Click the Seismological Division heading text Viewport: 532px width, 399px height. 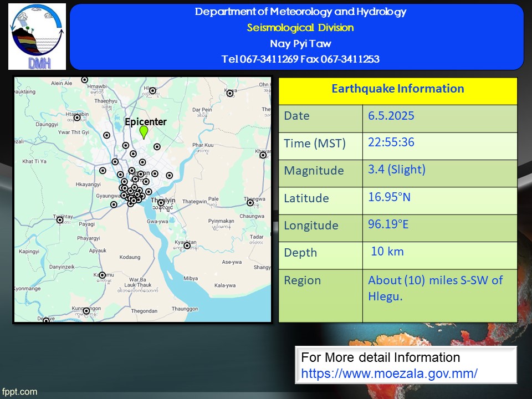pyautogui.click(x=300, y=28)
